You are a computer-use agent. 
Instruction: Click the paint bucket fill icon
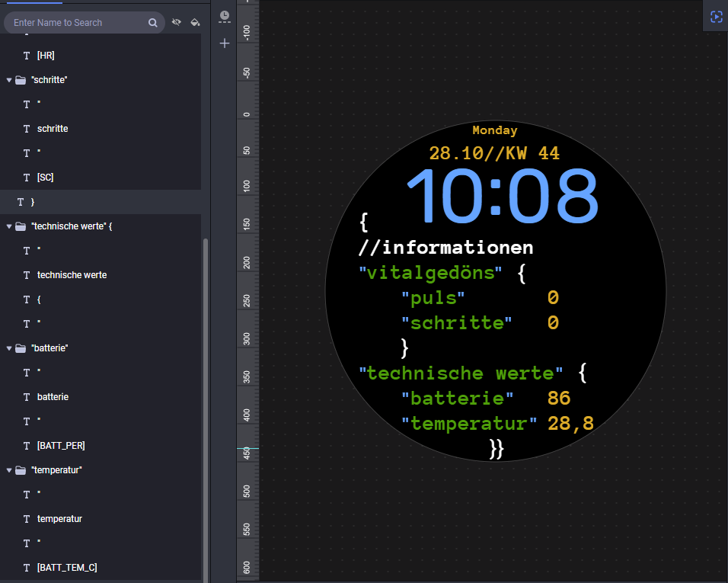click(195, 23)
